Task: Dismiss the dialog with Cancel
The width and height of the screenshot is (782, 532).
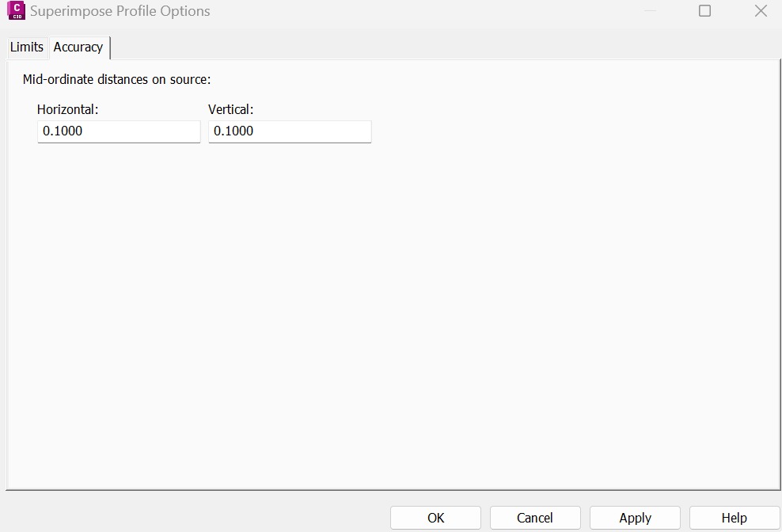Action: click(535, 518)
